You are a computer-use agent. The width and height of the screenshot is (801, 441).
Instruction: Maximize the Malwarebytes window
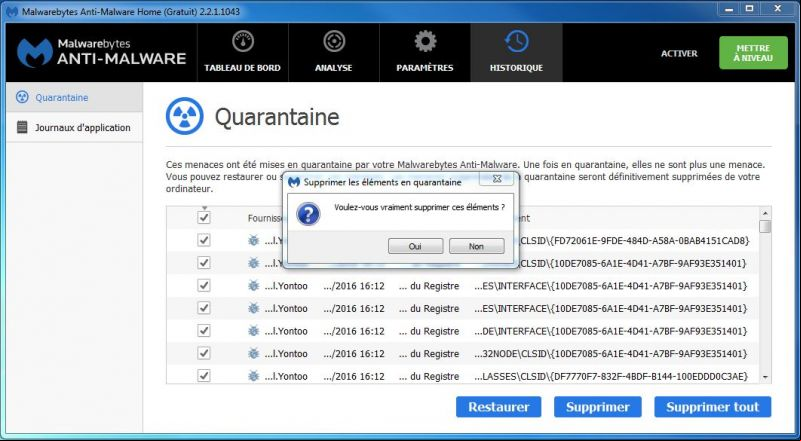749,9
